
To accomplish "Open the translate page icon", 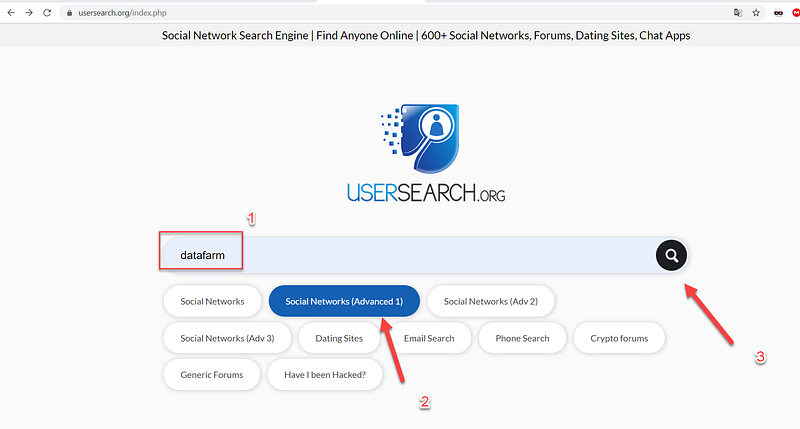I will pyautogui.click(x=738, y=13).
